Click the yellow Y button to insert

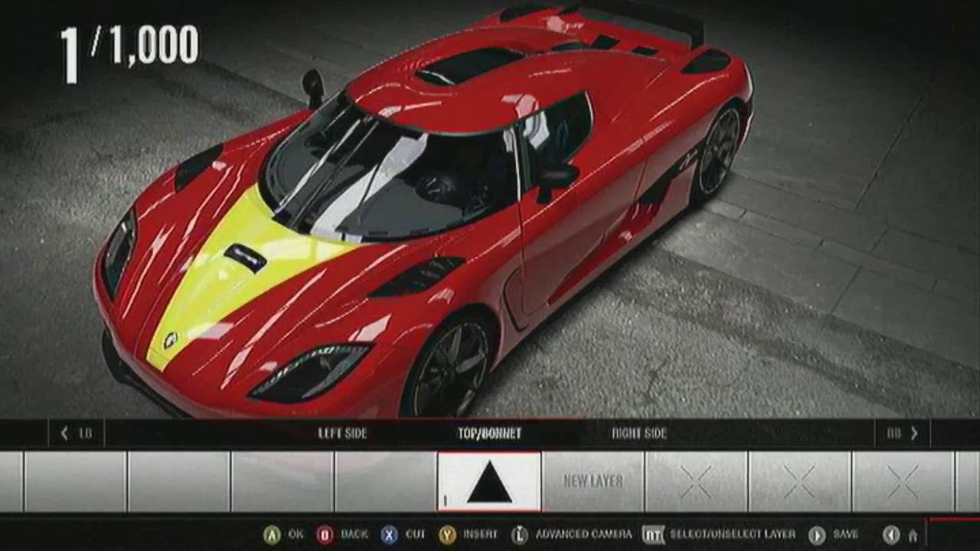tap(448, 535)
